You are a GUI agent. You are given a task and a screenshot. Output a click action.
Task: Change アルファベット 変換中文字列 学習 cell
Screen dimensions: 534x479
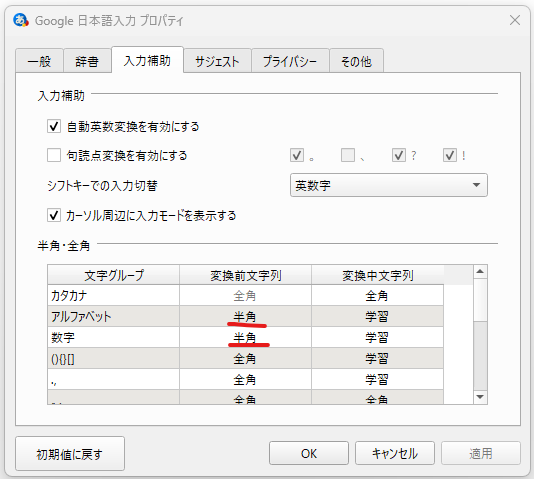pos(377,316)
